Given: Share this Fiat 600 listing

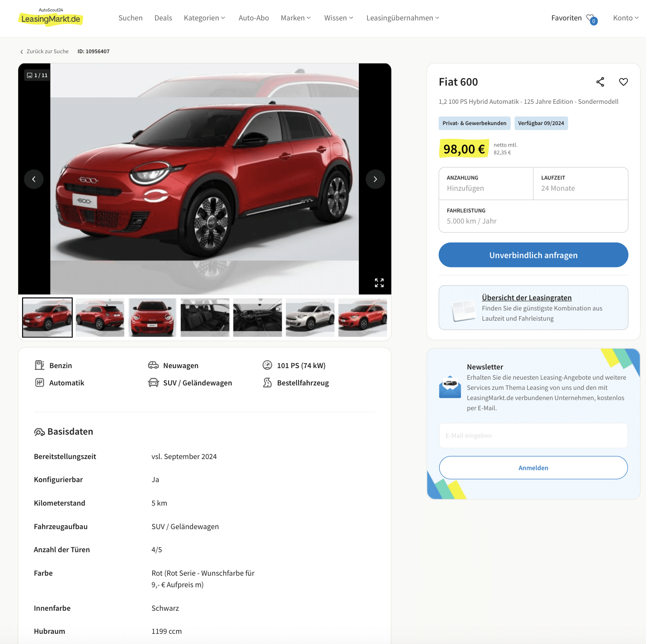Looking at the screenshot, I should click(x=600, y=82).
